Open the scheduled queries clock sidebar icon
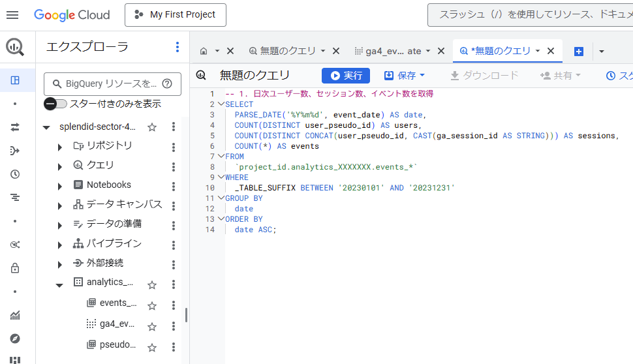The height and width of the screenshot is (364, 633). 15,174
